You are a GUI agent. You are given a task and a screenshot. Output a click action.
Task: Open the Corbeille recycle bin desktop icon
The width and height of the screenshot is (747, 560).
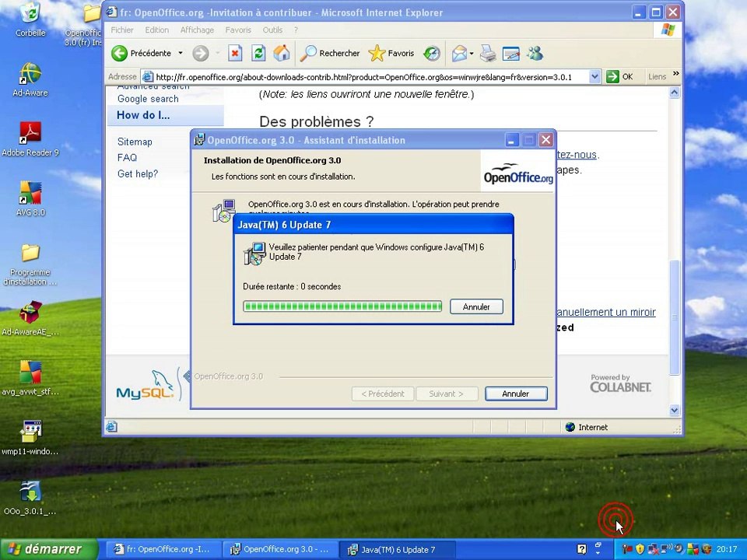click(x=30, y=20)
